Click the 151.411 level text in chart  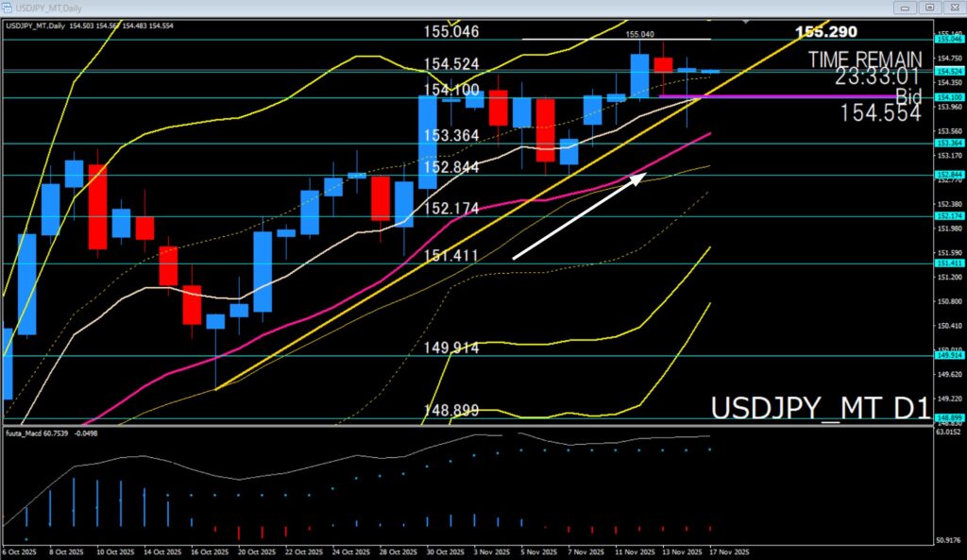point(451,256)
